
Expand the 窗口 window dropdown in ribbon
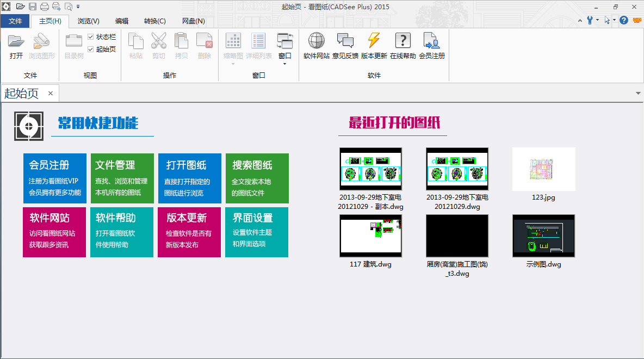click(284, 64)
